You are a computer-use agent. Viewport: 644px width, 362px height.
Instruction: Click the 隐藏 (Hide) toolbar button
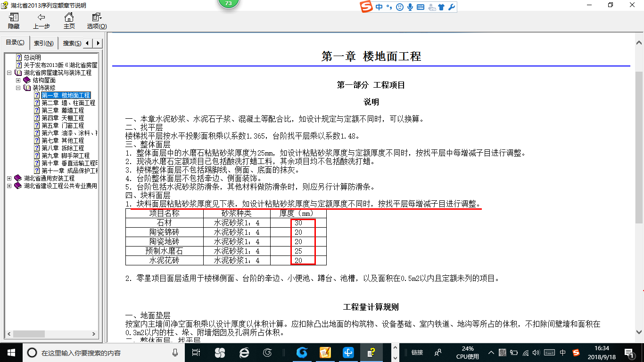[14, 21]
